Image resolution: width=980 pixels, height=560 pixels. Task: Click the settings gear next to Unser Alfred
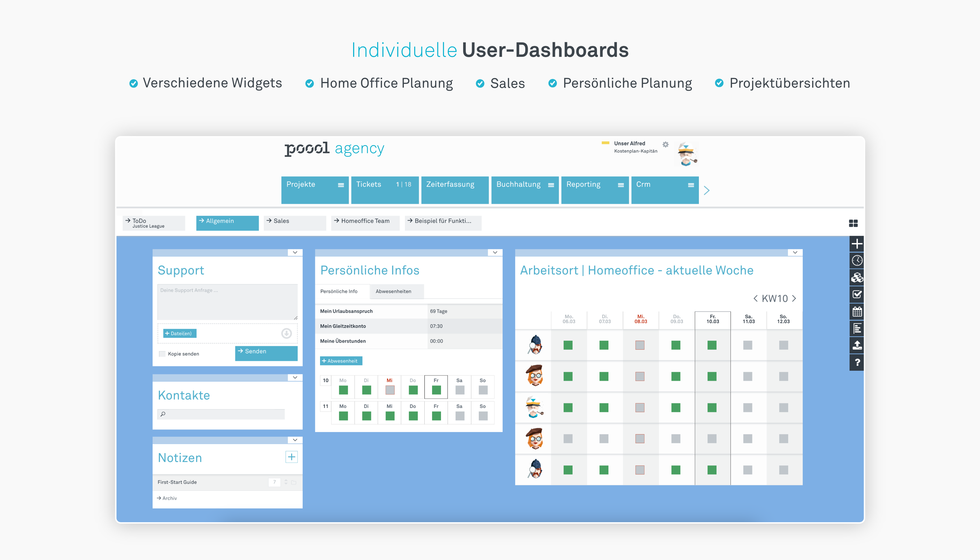[x=665, y=144]
